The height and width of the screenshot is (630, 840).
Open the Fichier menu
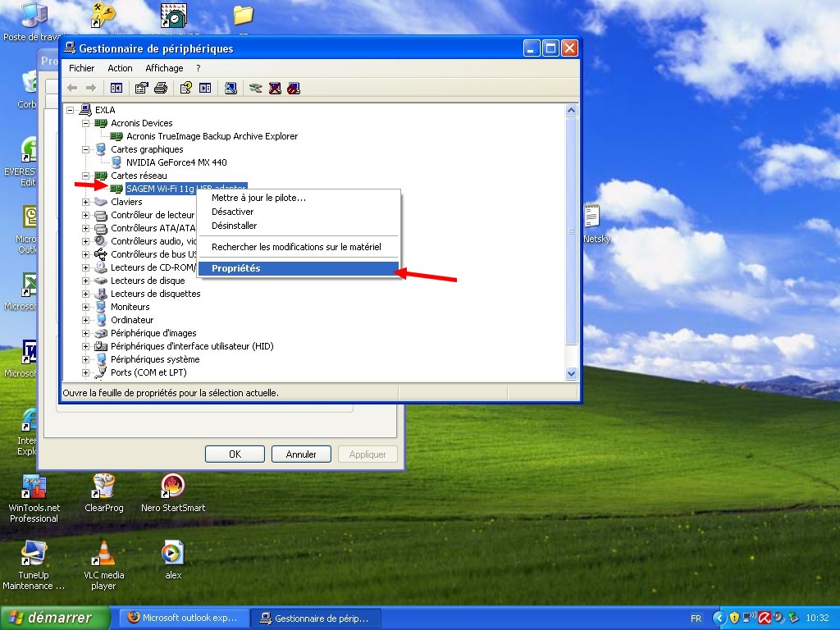[81, 68]
